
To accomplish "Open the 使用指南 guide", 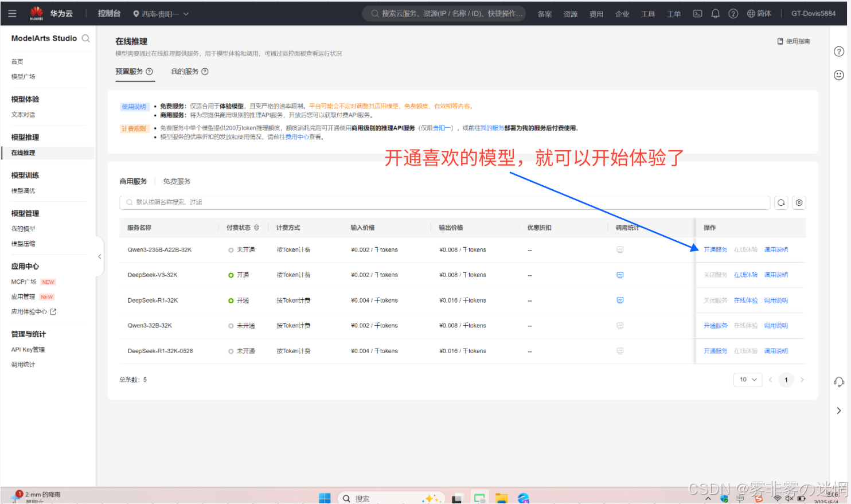I will tap(794, 41).
